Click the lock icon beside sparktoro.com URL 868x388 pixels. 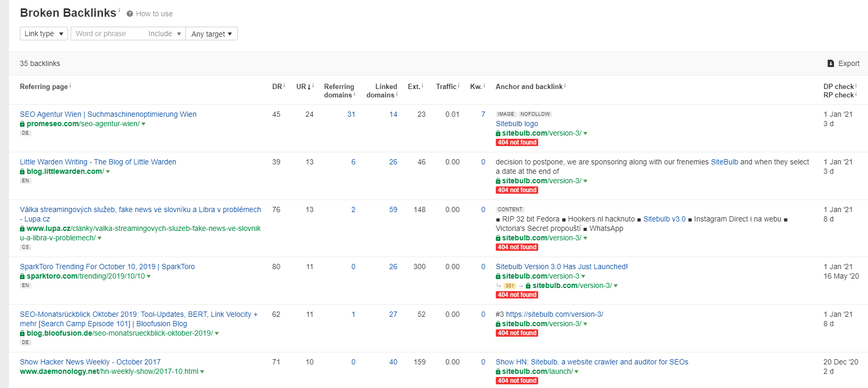23,276
